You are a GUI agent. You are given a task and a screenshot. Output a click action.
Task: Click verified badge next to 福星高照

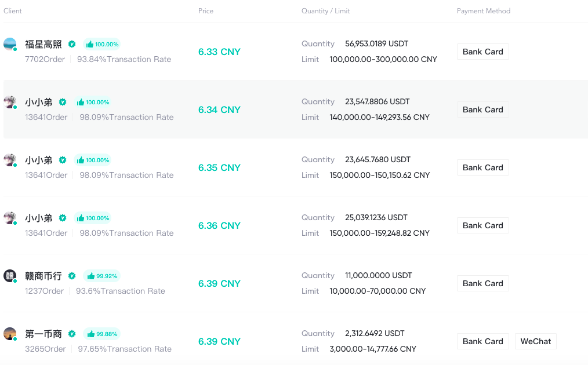click(x=72, y=44)
